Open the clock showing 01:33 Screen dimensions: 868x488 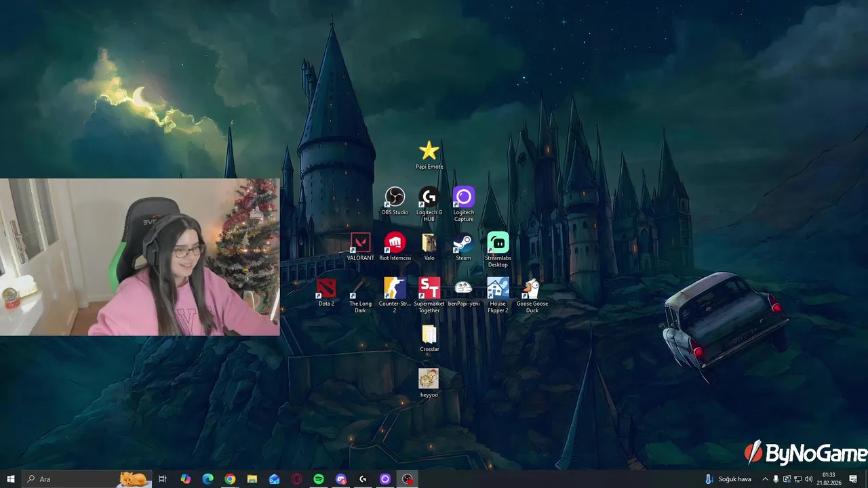point(829,479)
